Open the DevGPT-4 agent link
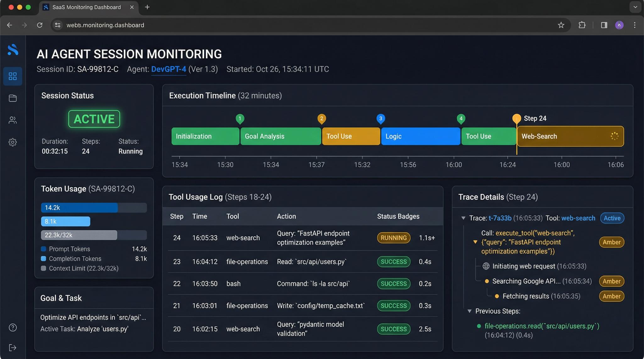The width and height of the screenshot is (644, 359). [x=169, y=69]
